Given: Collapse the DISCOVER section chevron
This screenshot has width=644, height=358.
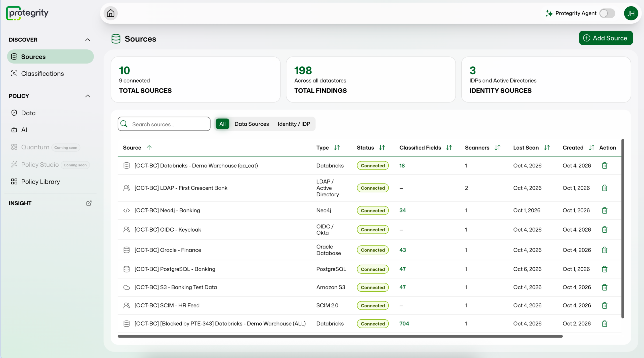Looking at the screenshot, I should (x=88, y=40).
